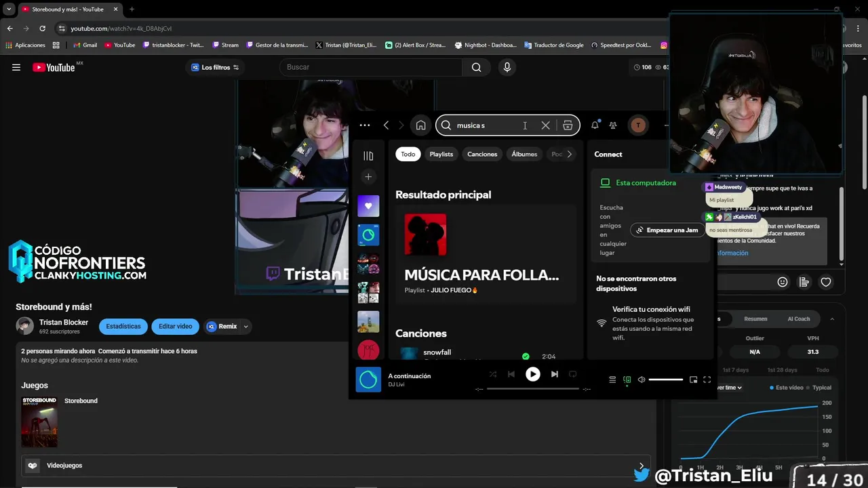Open Chrome tab search dropdown
The height and width of the screenshot is (488, 868).
click(9, 9)
